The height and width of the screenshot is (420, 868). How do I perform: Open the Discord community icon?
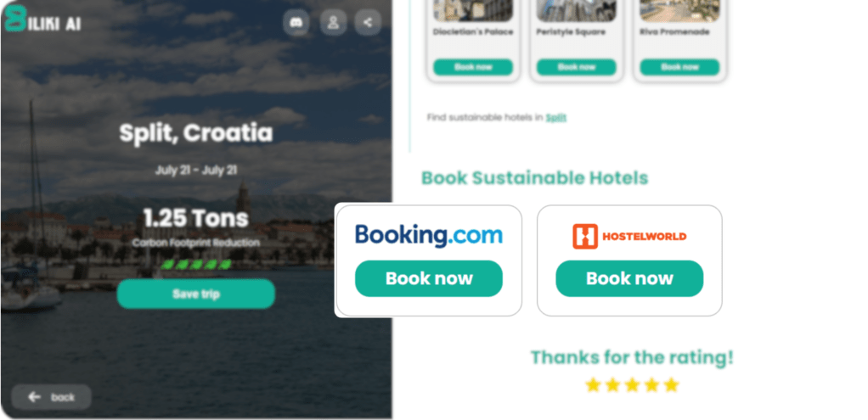[296, 23]
